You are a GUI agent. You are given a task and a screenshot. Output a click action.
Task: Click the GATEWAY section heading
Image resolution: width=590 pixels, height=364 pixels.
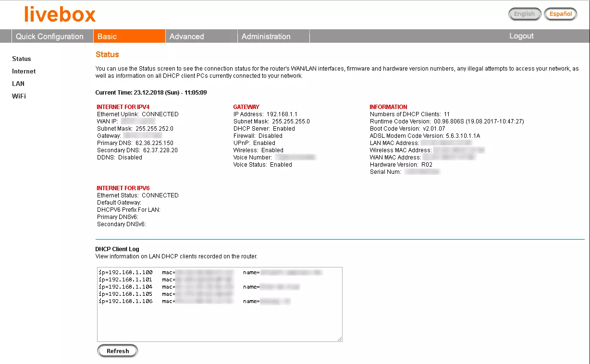click(x=246, y=107)
